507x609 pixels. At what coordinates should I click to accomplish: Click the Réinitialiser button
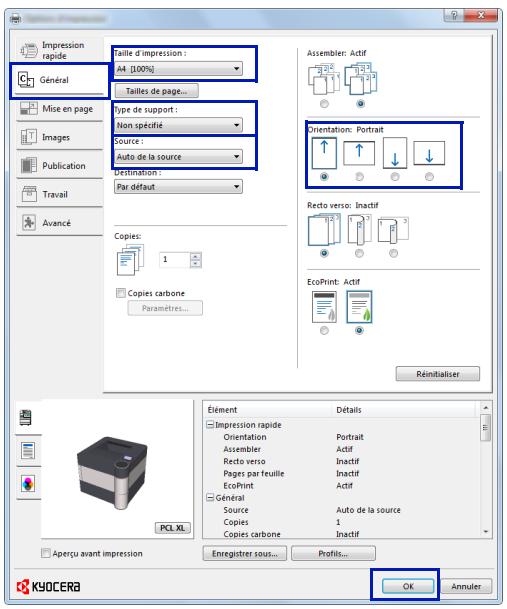point(437,374)
